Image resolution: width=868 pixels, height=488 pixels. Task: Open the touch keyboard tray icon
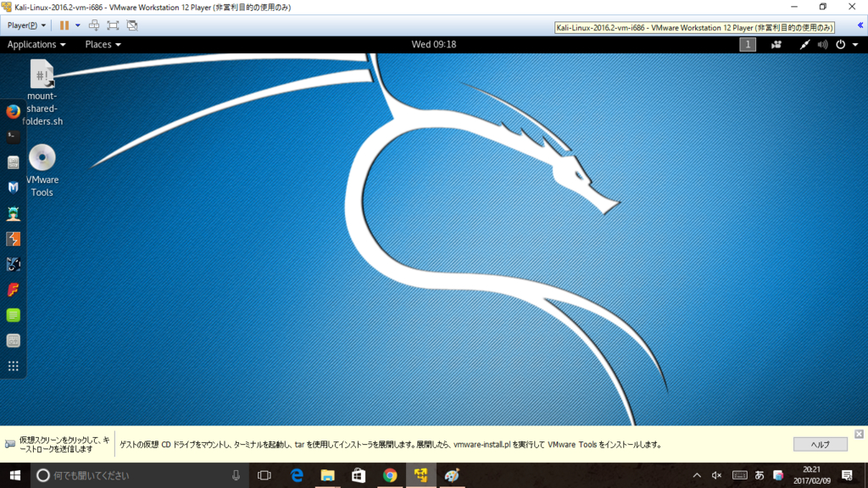tap(739, 475)
